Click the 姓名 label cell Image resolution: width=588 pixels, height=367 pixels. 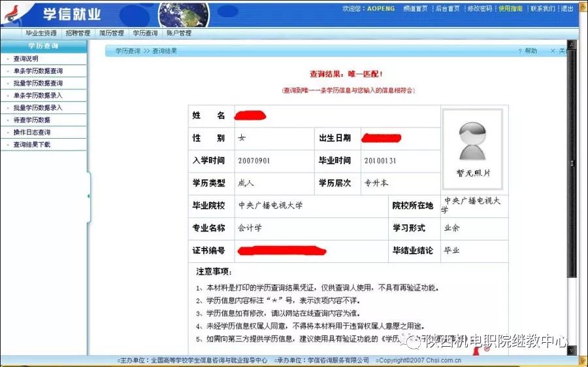pyautogui.click(x=211, y=116)
